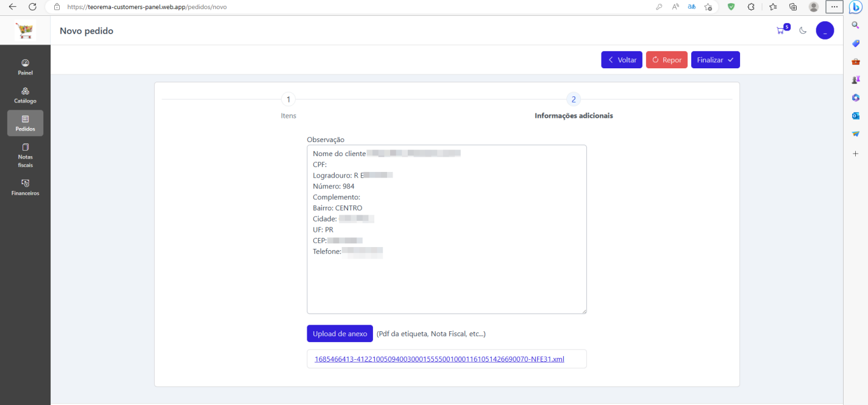Reload the page with refresh icon
The width and height of the screenshot is (868, 405).
click(33, 7)
